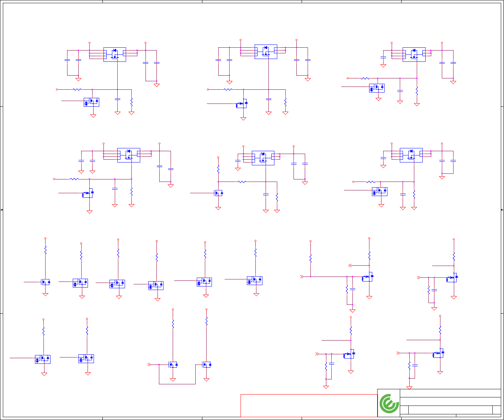Select the load switch IC in top-left circuit
The height and width of the screenshot is (420, 504).
115,54
